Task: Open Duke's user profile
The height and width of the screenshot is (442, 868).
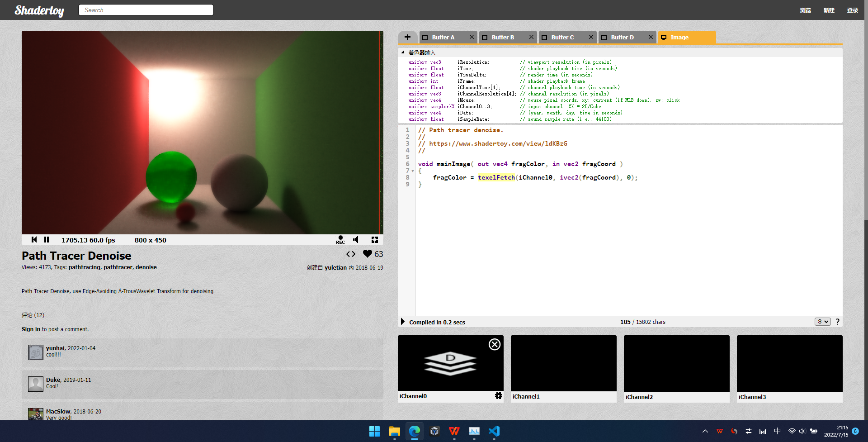Action: click(53, 380)
